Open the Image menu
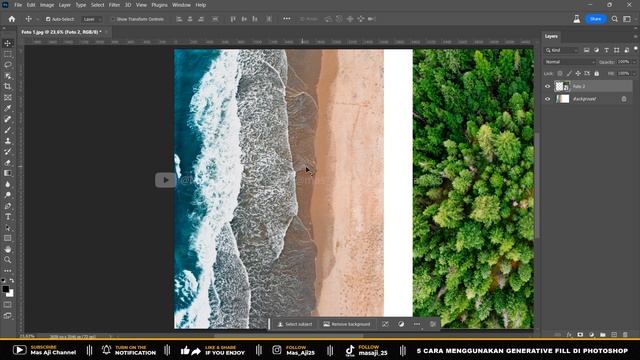 [x=47, y=5]
